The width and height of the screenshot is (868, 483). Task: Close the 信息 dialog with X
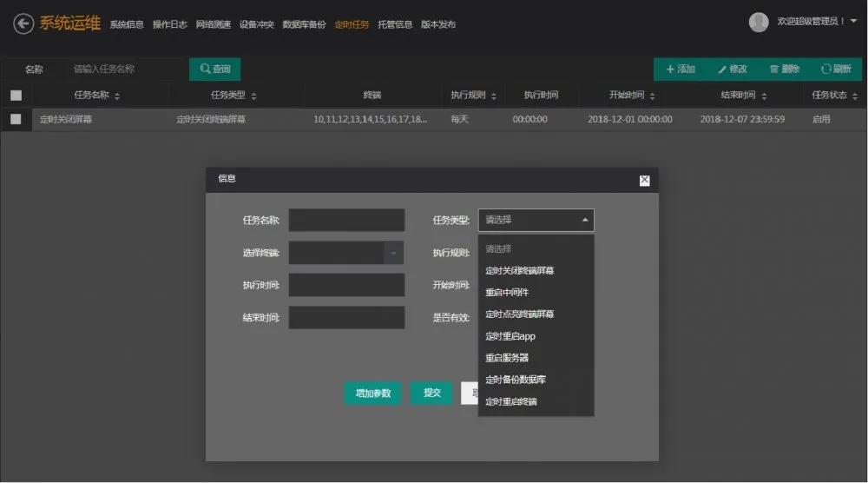[644, 180]
